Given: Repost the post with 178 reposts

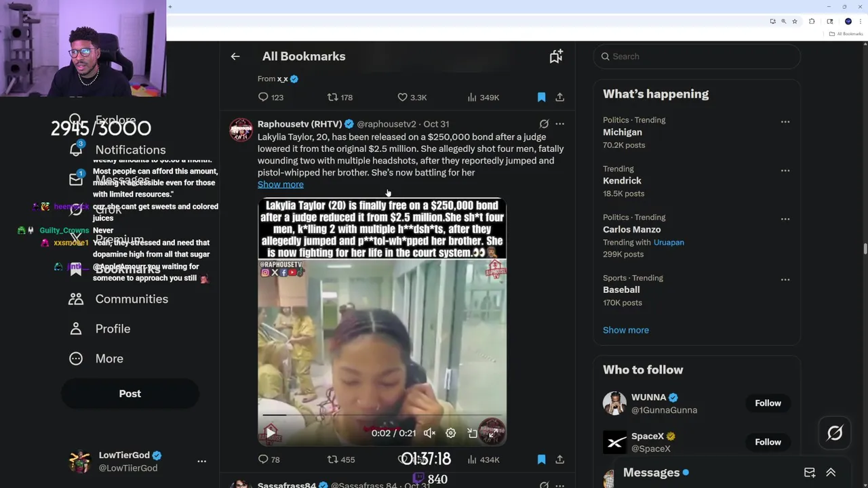Looking at the screenshot, I should [x=340, y=98].
